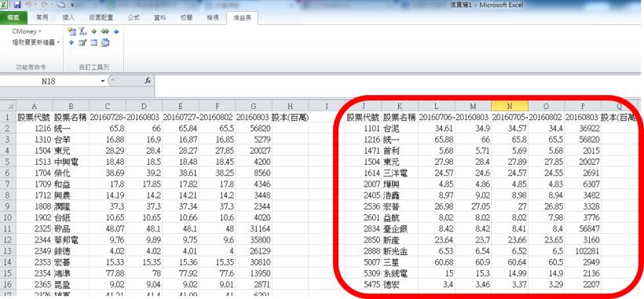This screenshot has width=644, height=299.
Task: Click cell with value 77.88
Action: tap(107, 272)
